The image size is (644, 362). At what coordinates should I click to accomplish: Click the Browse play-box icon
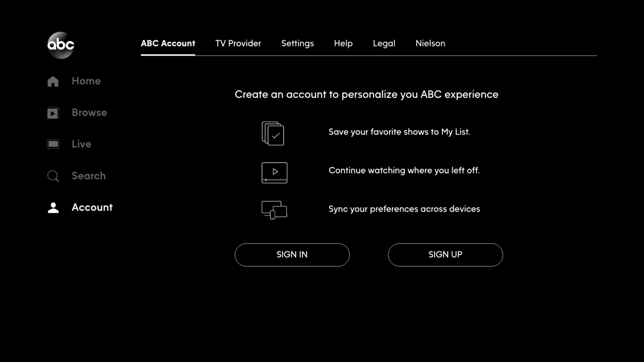(x=53, y=113)
